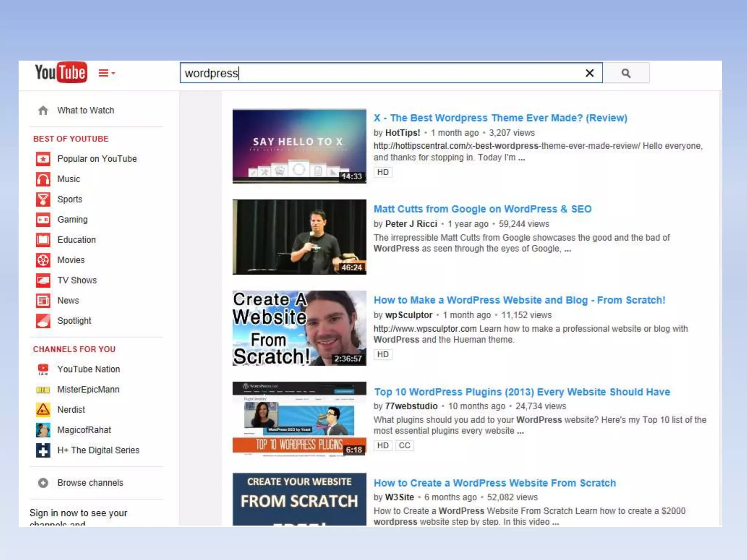
Task: Click the News newspaper icon
Action: [x=43, y=301]
